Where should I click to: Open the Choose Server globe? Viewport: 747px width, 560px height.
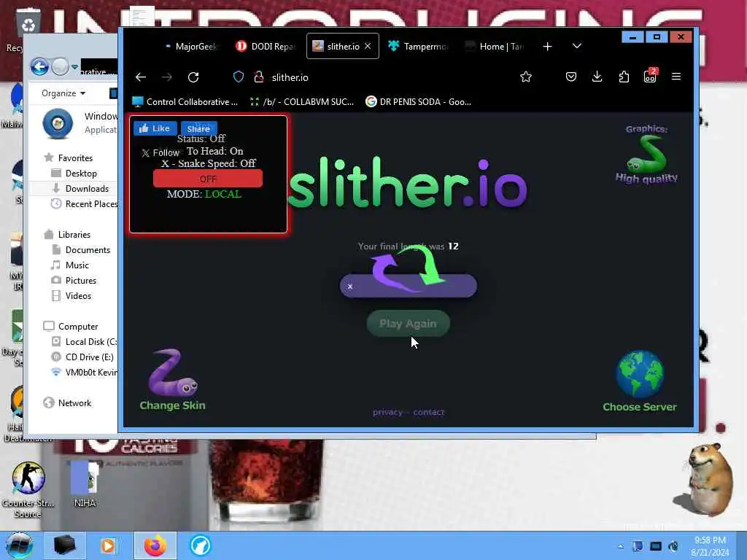pos(639,381)
